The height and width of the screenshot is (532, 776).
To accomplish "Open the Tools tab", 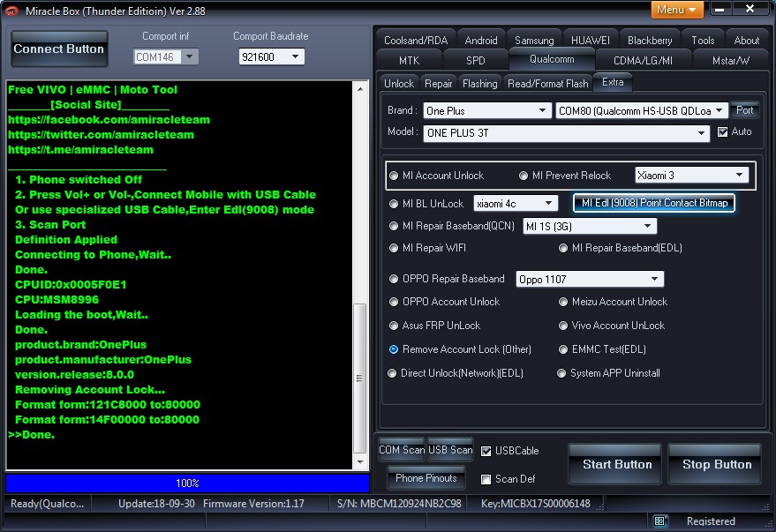I will [x=703, y=41].
